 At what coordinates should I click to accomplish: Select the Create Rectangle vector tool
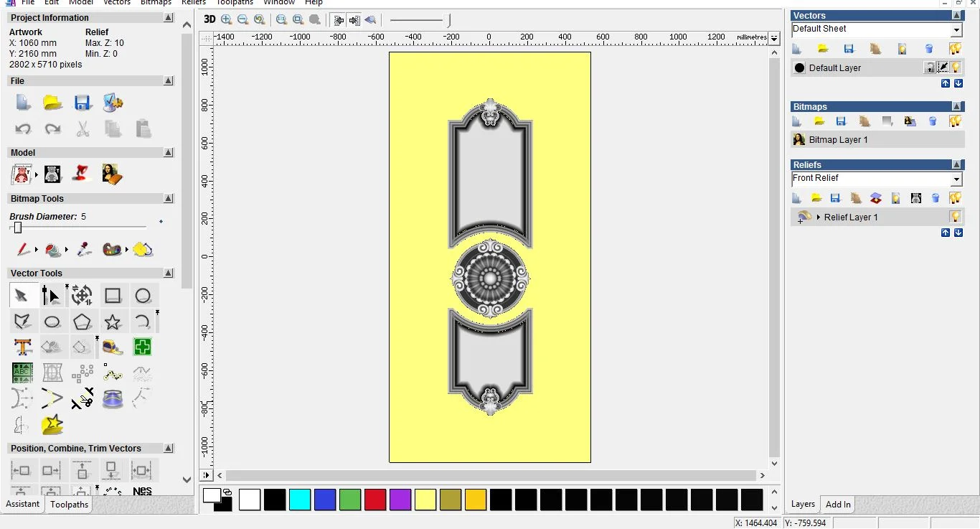point(113,296)
